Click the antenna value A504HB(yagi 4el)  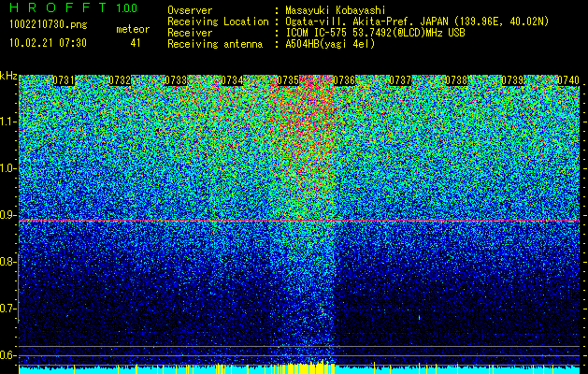tap(330, 44)
